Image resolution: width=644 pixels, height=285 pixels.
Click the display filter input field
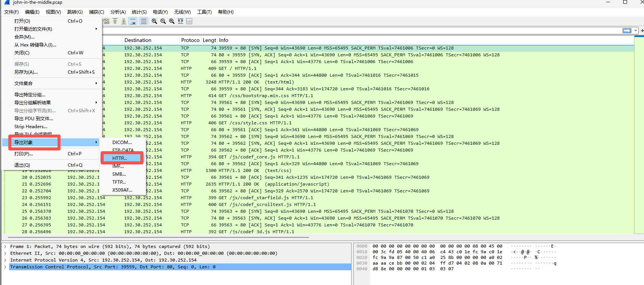tap(361, 31)
